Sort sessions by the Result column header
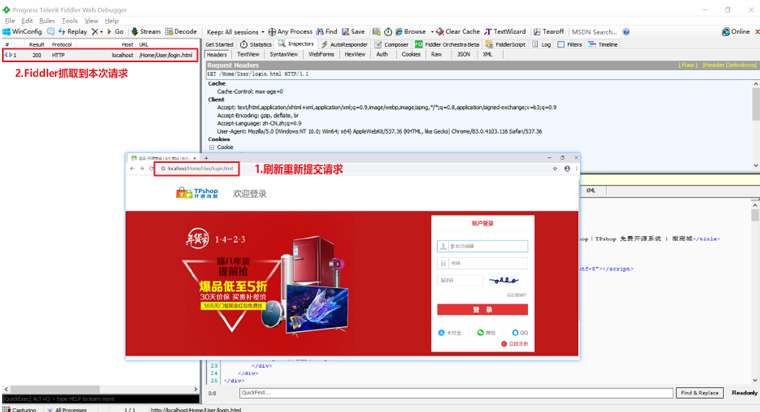 point(36,45)
